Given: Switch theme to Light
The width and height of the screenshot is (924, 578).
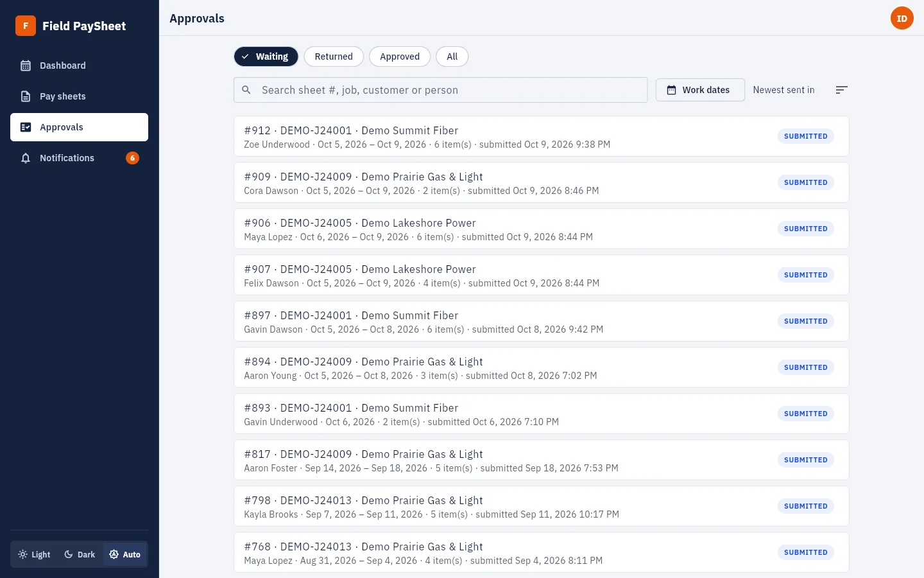Looking at the screenshot, I should pyautogui.click(x=34, y=554).
